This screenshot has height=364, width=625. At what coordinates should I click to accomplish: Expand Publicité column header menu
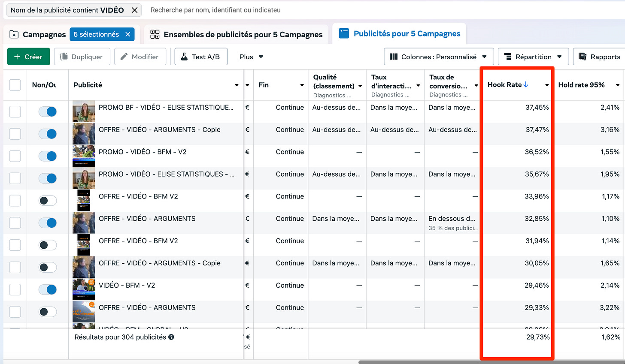237,85
